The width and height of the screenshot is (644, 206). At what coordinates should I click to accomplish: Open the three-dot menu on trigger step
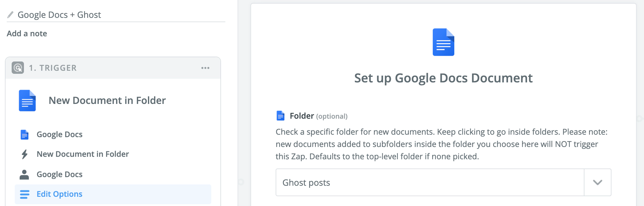tap(205, 68)
